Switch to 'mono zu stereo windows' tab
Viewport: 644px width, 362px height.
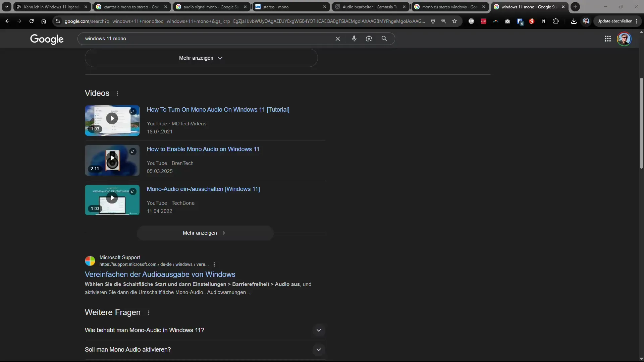(x=450, y=7)
